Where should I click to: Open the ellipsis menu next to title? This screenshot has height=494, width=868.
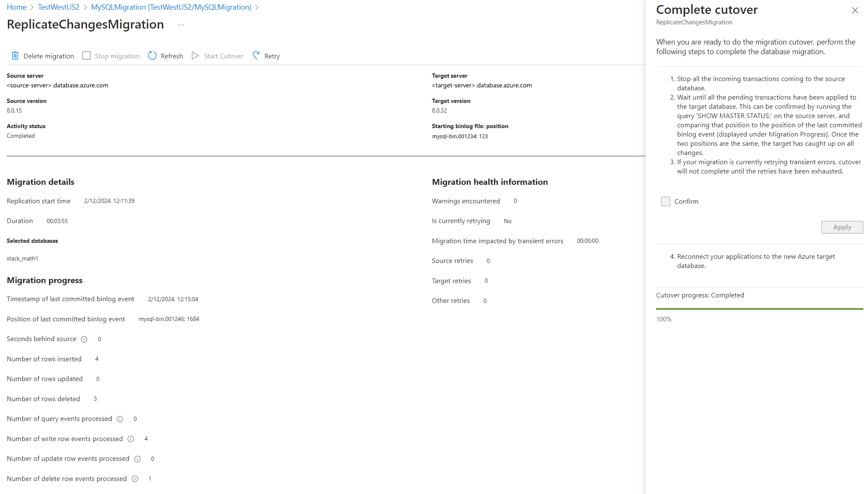coord(180,25)
